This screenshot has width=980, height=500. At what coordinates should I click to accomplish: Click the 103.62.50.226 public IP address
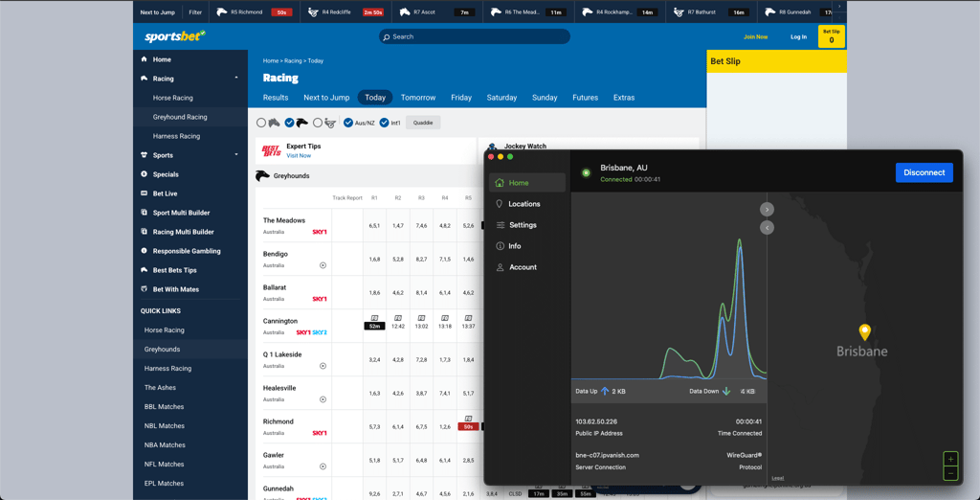[596, 421]
